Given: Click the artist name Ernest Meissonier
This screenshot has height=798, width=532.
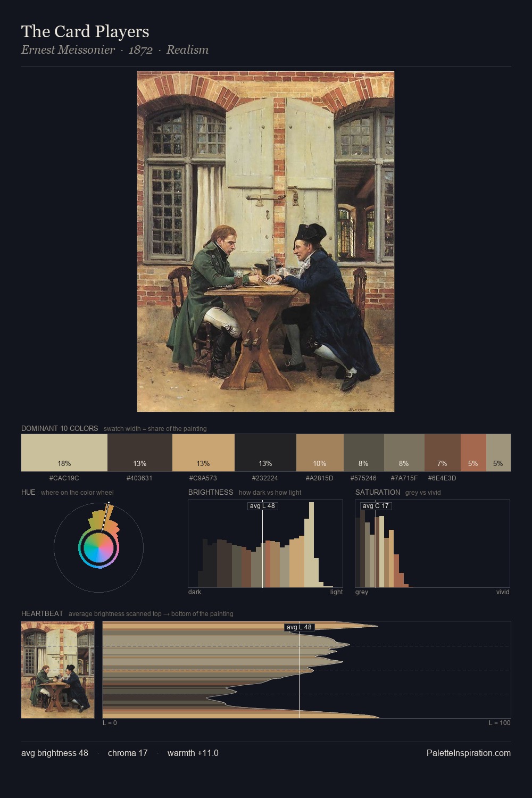Looking at the screenshot, I should [68, 49].
